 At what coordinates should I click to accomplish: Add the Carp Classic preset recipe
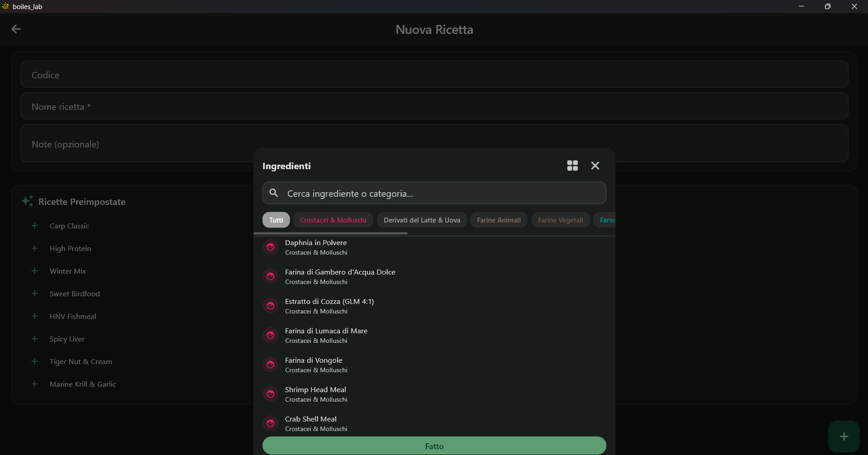(x=34, y=226)
